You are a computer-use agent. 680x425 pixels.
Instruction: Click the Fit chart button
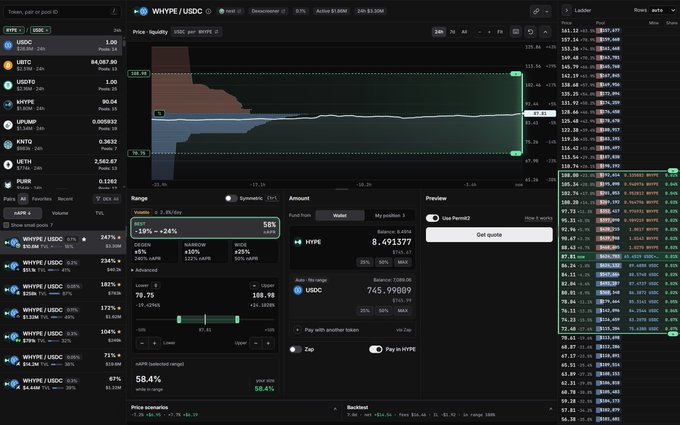[500, 32]
